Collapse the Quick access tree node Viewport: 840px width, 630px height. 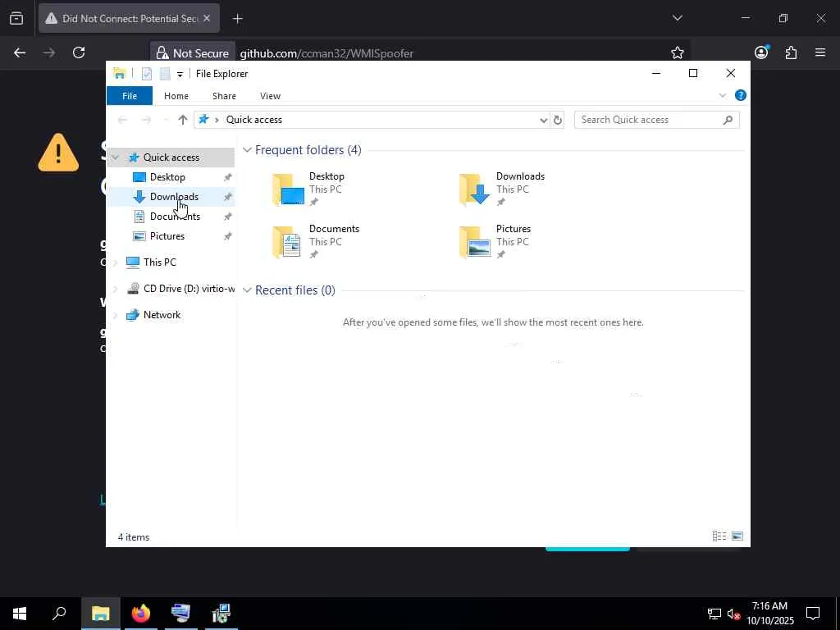coord(115,157)
